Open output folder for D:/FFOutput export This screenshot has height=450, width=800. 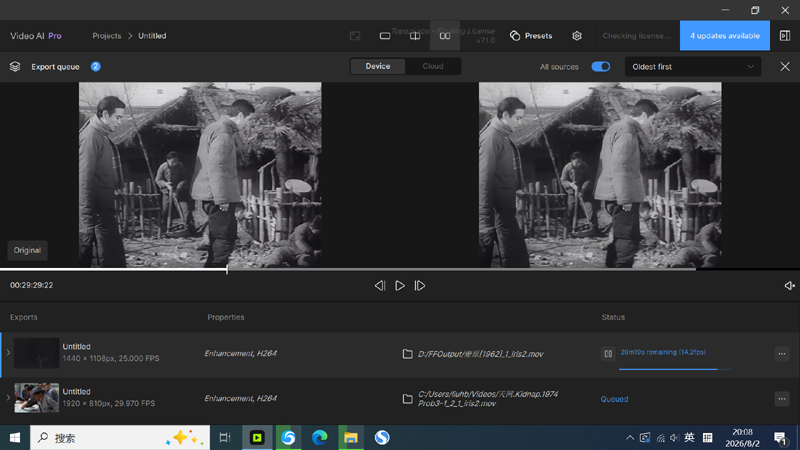pyautogui.click(x=407, y=354)
